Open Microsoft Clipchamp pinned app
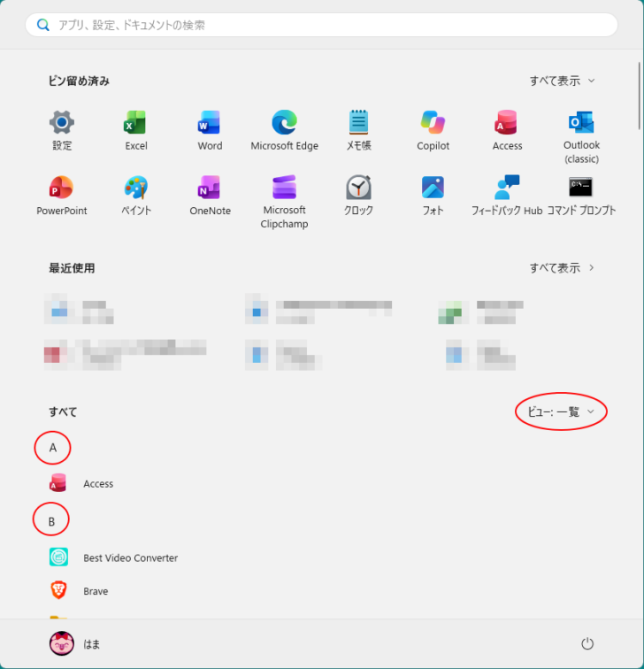This screenshot has height=669, width=644. click(x=285, y=202)
